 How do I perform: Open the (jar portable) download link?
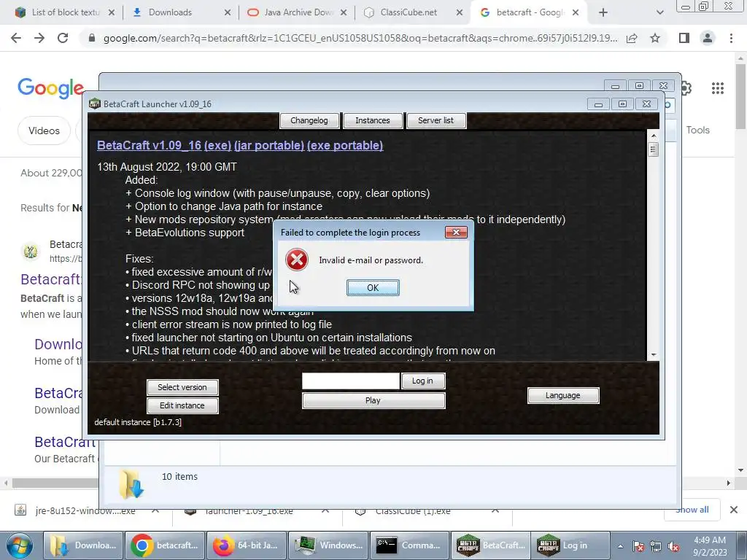[x=269, y=145]
